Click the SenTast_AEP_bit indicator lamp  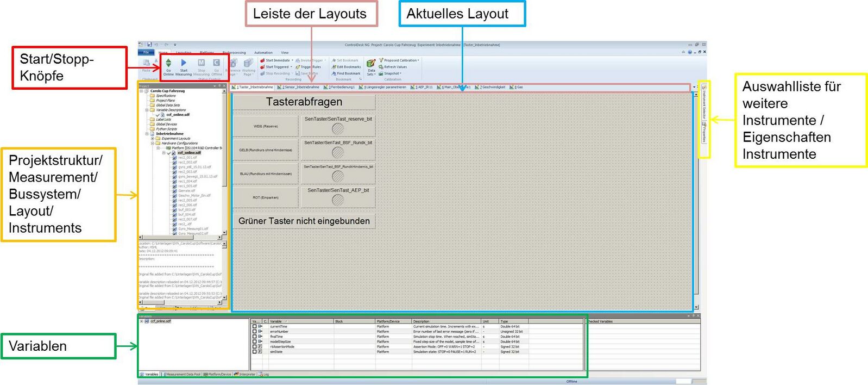pos(338,200)
